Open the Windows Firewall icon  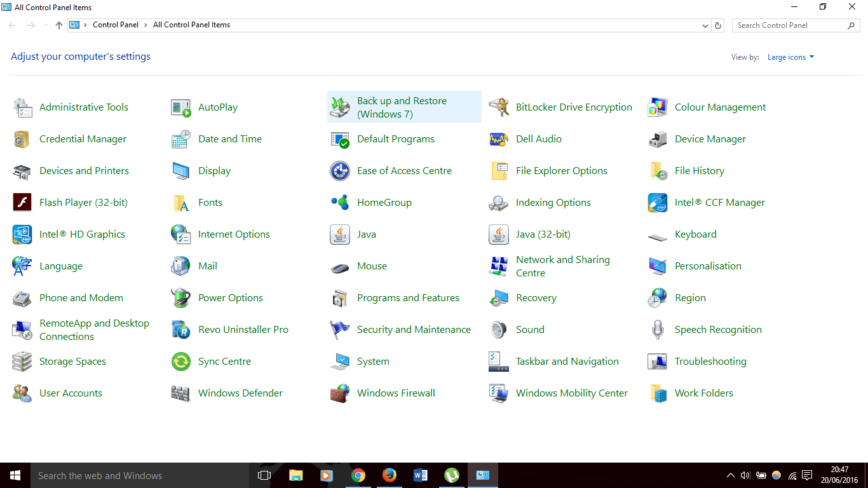[340, 393]
